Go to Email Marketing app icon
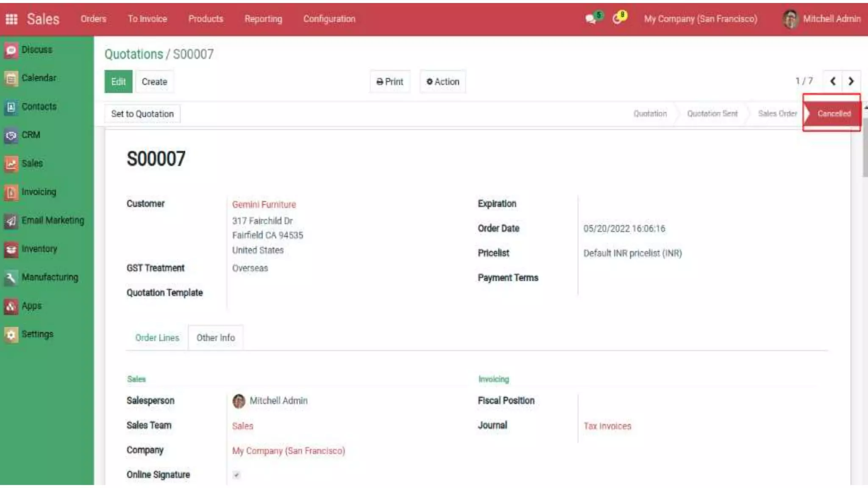This screenshot has width=868, height=488. coord(11,221)
